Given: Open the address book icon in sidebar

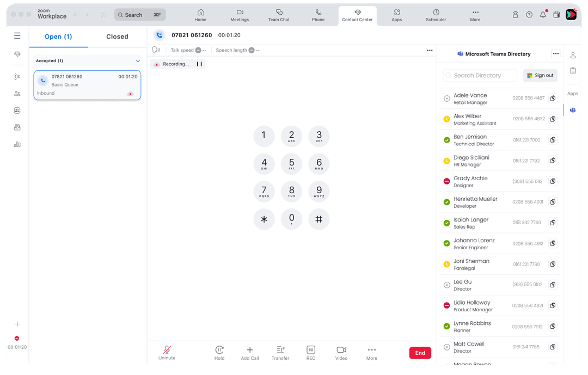Looking at the screenshot, I should point(17,110).
